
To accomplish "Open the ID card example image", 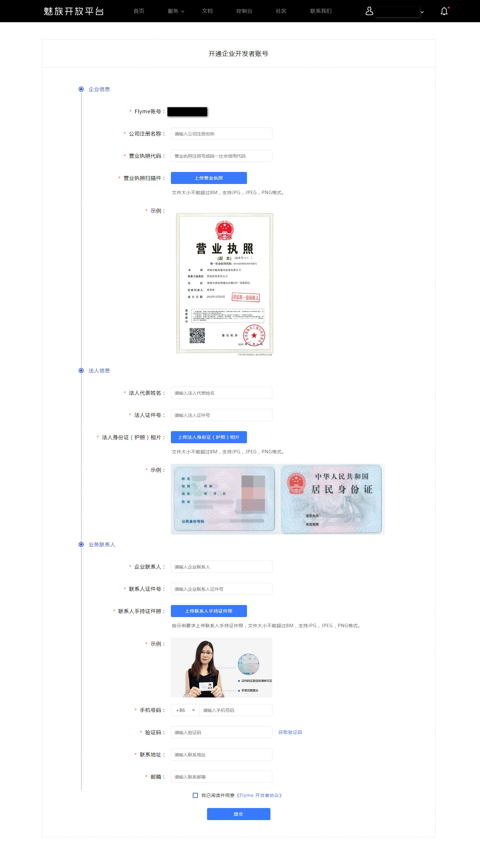I will [x=278, y=499].
